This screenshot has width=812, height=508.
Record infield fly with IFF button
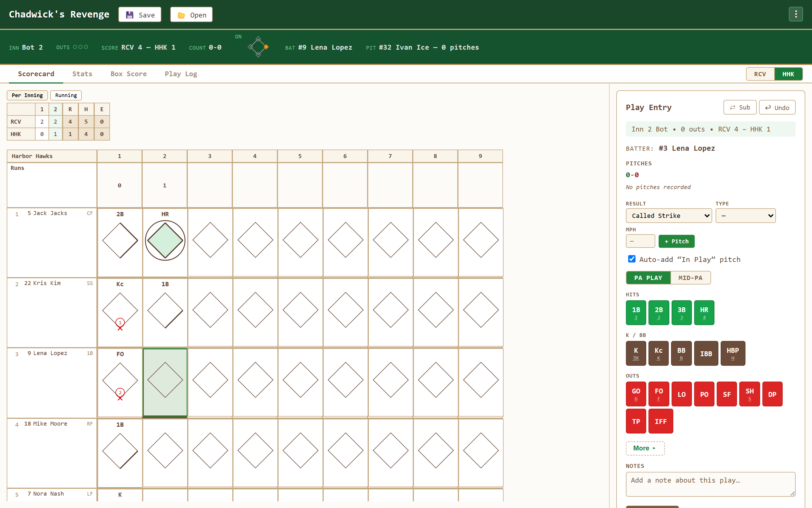click(661, 421)
